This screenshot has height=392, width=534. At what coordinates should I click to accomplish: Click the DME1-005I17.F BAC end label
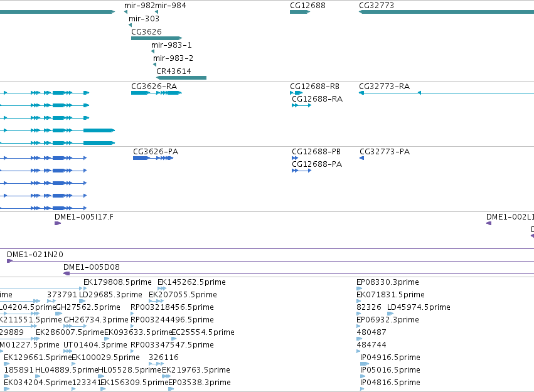84,217
